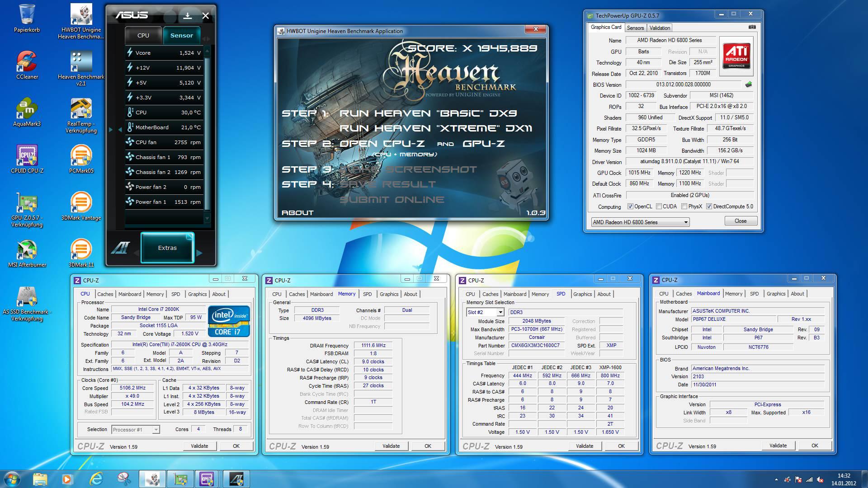Open MSI Afterburner desktop icon
The image size is (868, 488).
click(x=27, y=253)
